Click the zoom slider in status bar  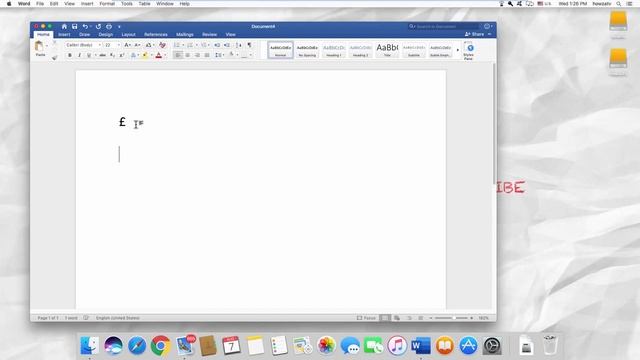point(451,318)
